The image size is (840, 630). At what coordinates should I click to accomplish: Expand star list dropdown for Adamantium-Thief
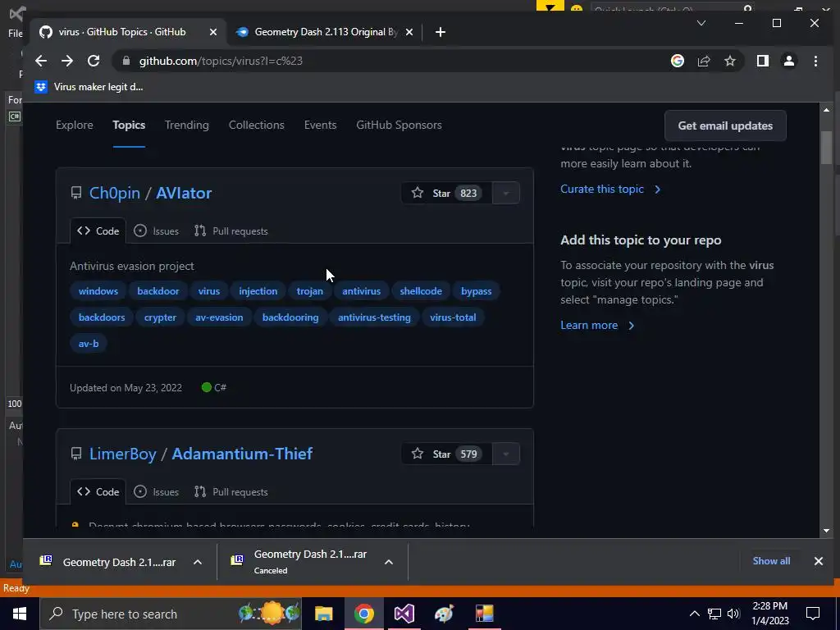tap(505, 454)
